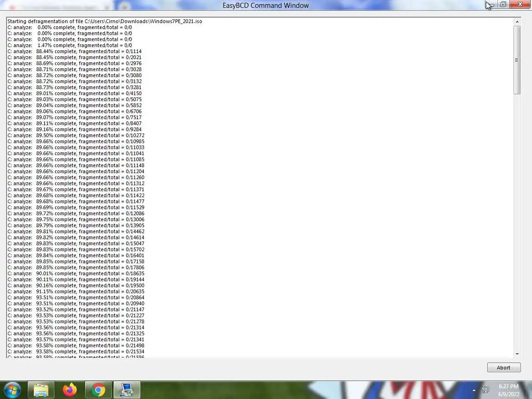Select the line with total 0/15047

click(76, 244)
